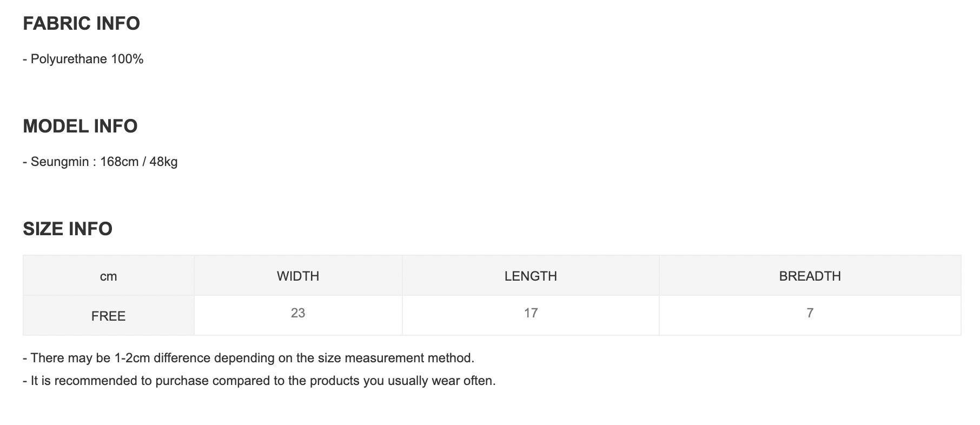
Task: Select the MODEL INFO heading
Action: (x=80, y=126)
